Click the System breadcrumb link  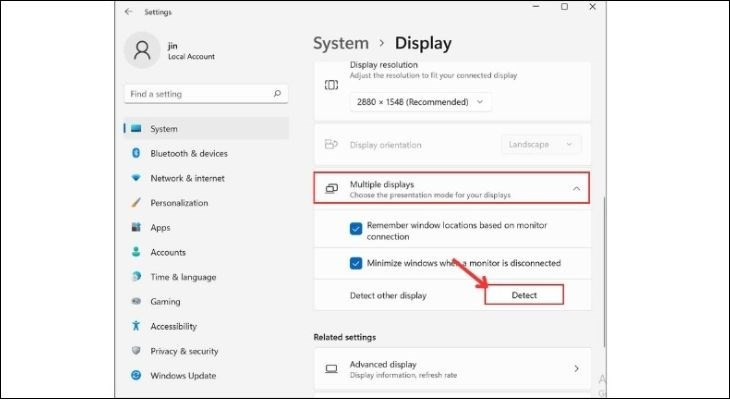tap(341, 43)
